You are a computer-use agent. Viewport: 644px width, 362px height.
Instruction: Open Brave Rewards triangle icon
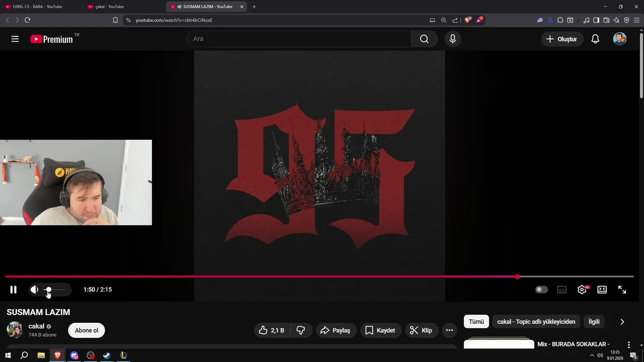pos(479,20)
